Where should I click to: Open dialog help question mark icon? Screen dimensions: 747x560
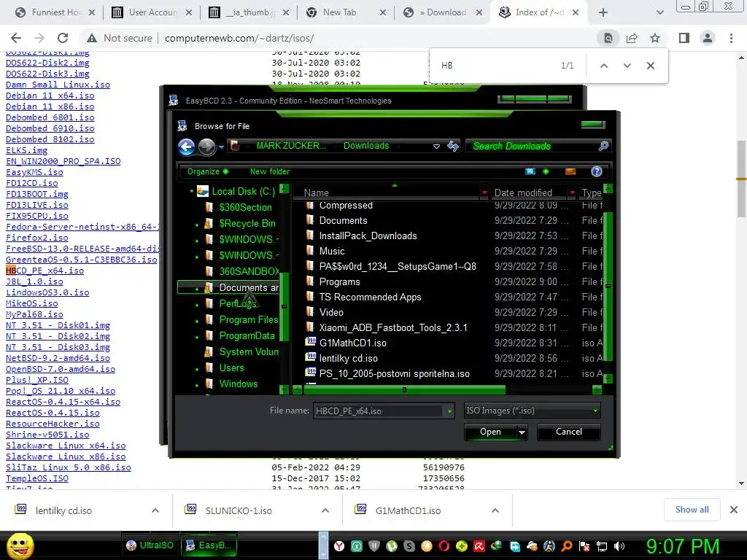click(x=597, y=171)
